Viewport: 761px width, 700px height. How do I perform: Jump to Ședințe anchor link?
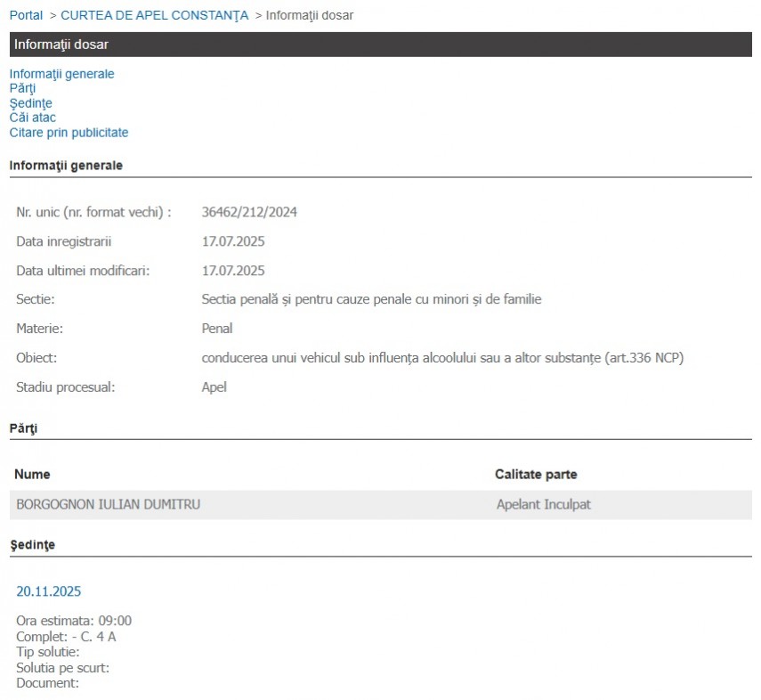click(x=30, y=103)
